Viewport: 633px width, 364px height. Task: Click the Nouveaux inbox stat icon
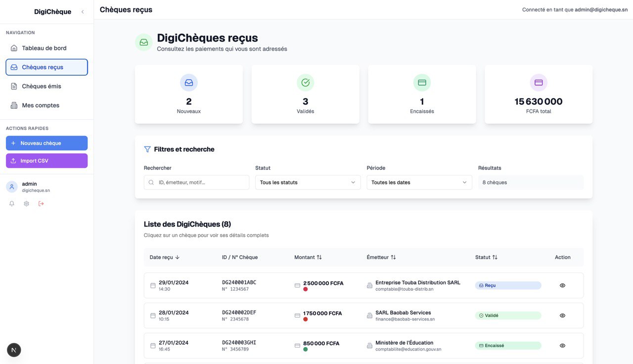[189, 83]
